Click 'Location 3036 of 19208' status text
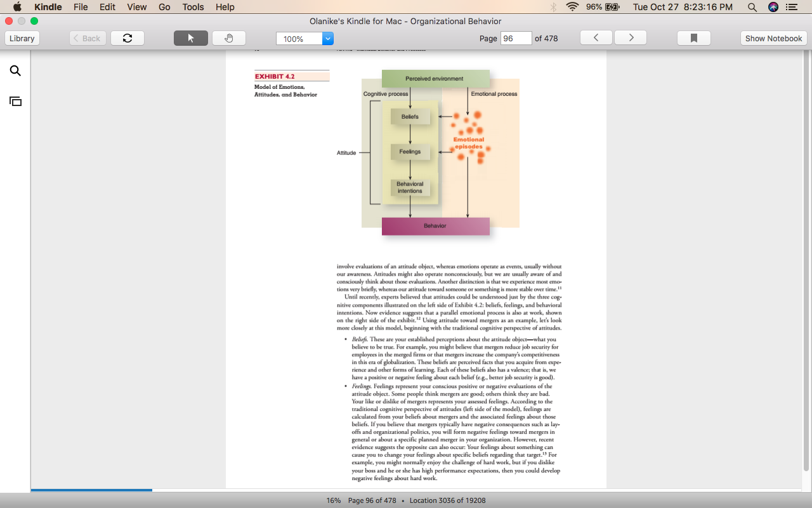This screenshot has height=508, width=812. [x=448, y=500]
